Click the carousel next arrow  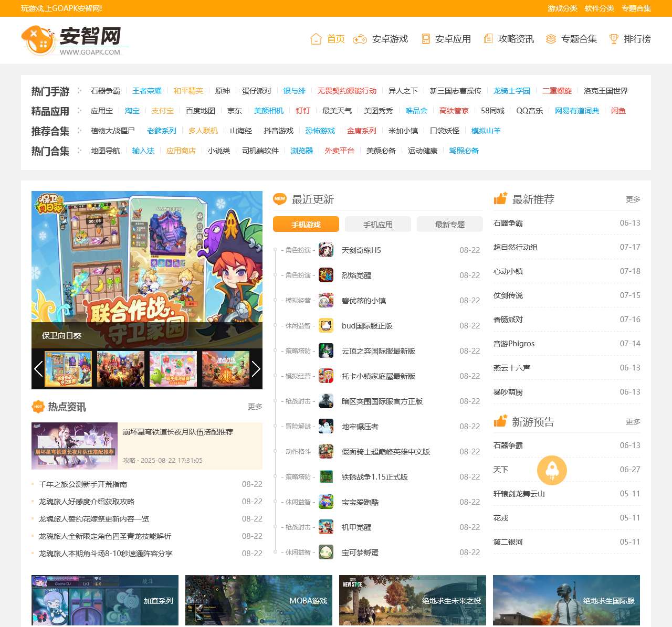pos(256,369)
